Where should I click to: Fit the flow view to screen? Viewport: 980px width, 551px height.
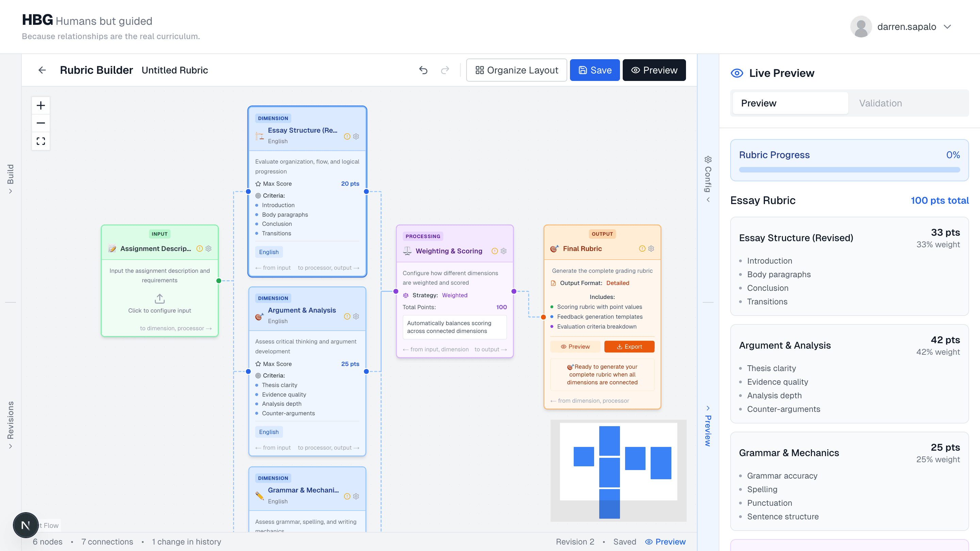click(x=41, y=141)
